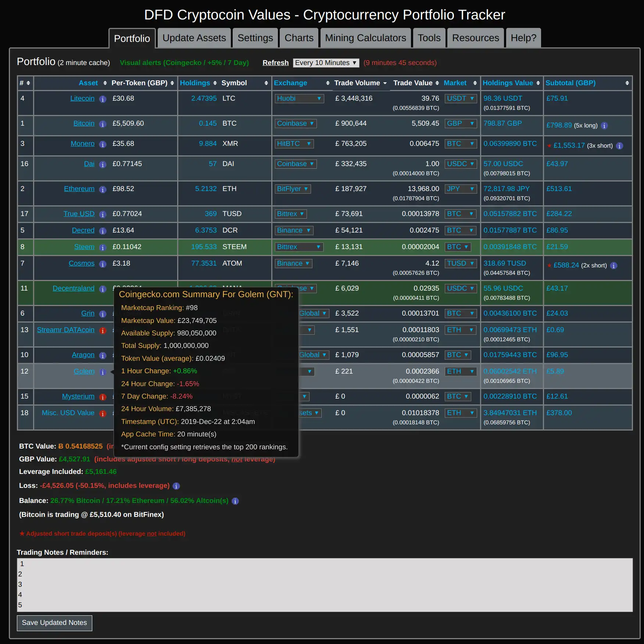Image resolution: width=644 pixels, height=644 pixels.
Task: Switch to the Update Assets tab
Action: (x=194, y=38)
